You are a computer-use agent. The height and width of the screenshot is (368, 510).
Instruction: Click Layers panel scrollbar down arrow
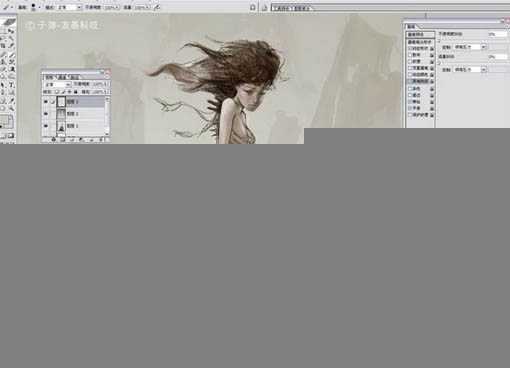pos(107,134)
